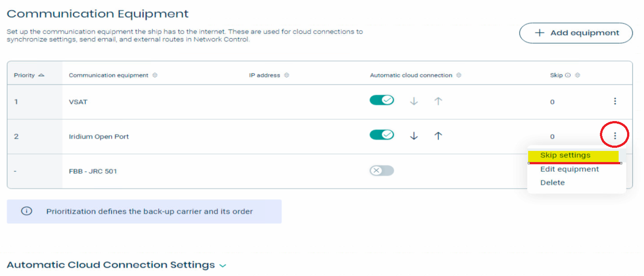644x276 pixels.
Task: Move VSAT priority down with arrow
Action: pos(414,101)
